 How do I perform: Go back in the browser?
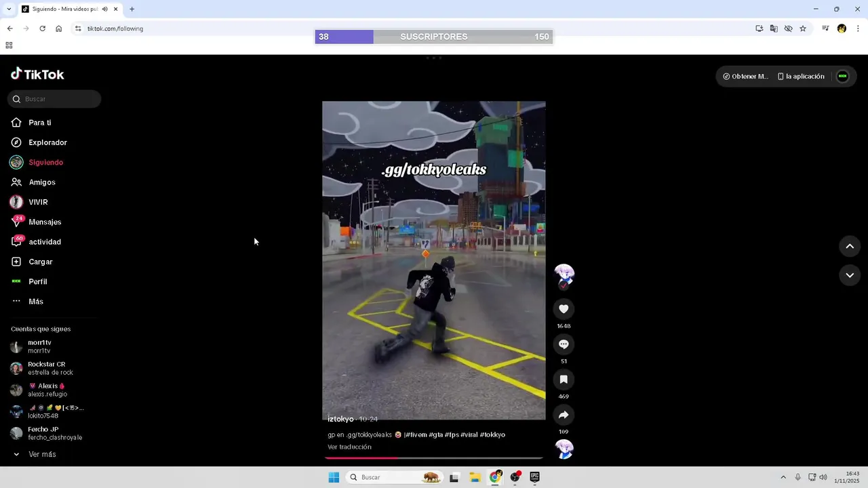(x=9, y=28)
